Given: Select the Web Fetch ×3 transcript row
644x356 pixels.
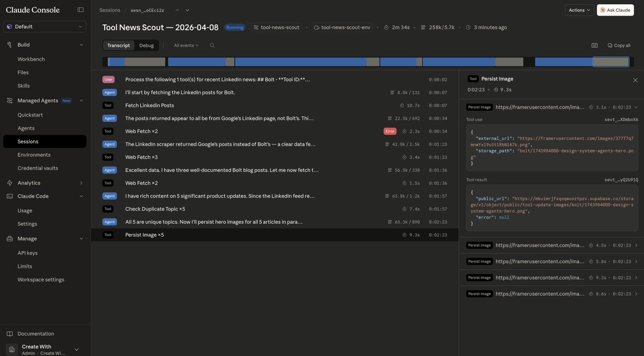Looking at the screenshot, I should [x=275, y=157].
